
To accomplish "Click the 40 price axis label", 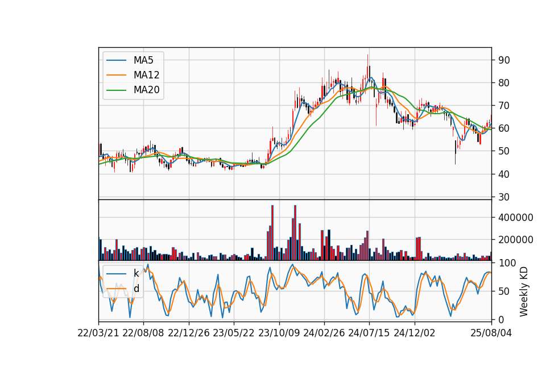I will pyautogui.click(x=504, y=174).
